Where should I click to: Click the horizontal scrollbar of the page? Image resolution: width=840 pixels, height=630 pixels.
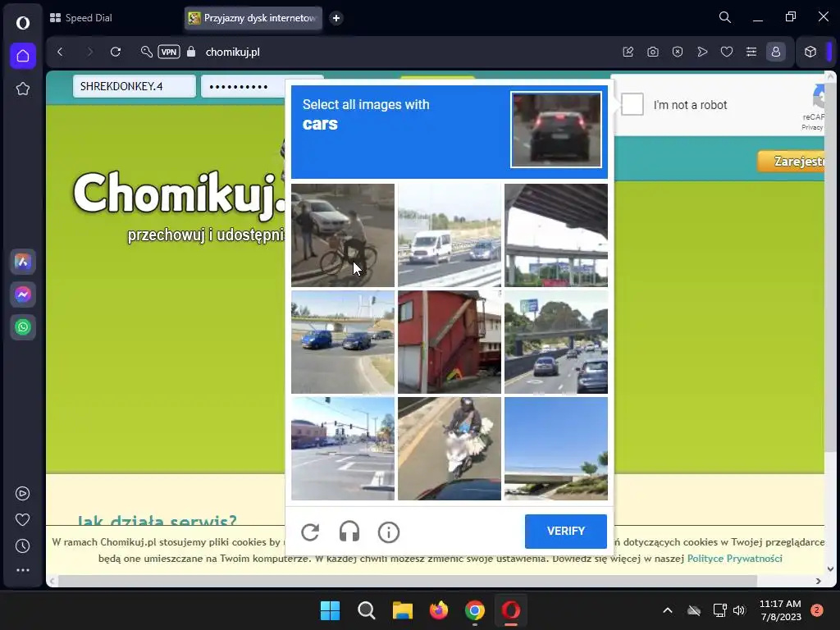click(x=407, y=581)
